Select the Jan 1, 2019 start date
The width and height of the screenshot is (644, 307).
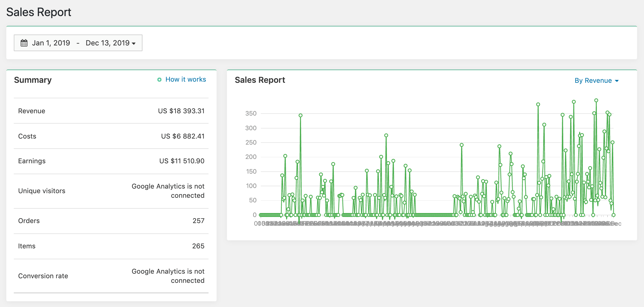[x=51, y=43]
